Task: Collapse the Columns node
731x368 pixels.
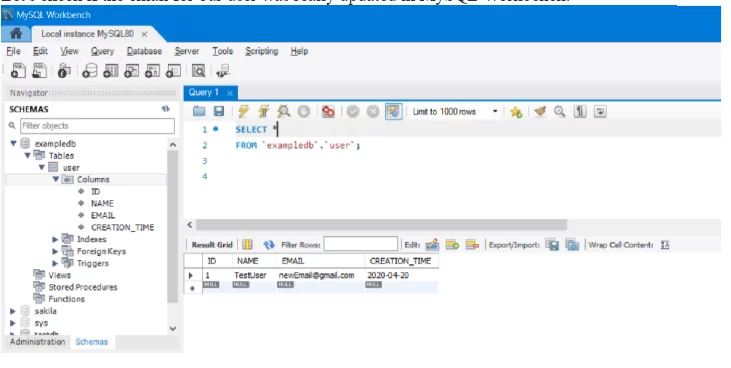Action: 55,179
